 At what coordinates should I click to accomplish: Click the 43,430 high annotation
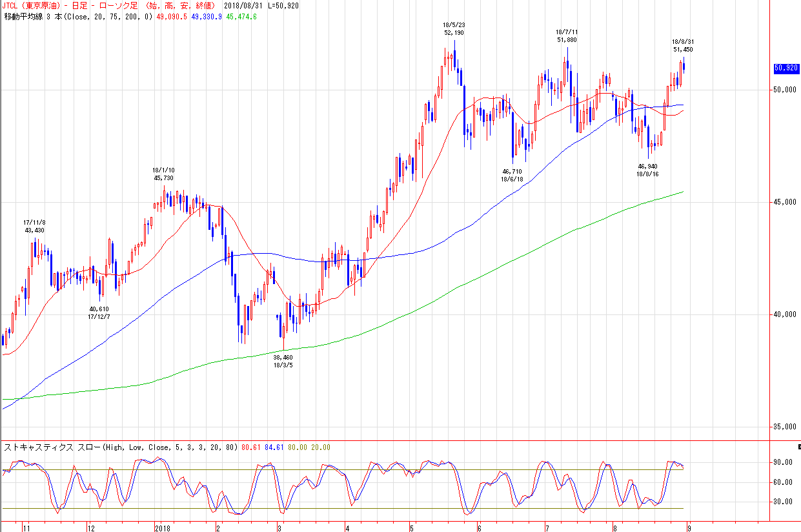[35, 230]
